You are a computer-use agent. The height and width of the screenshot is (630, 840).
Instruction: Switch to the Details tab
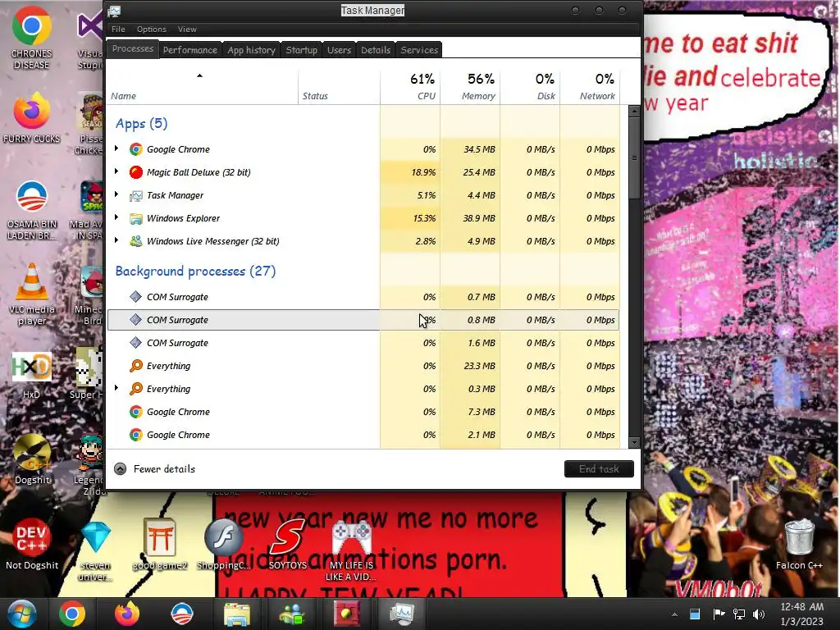click(376, 50)
